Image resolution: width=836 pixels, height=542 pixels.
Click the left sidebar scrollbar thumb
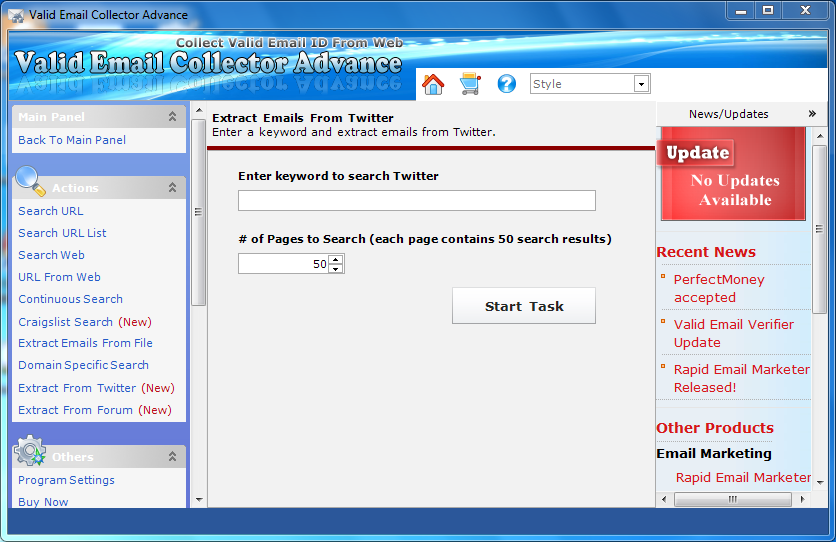tap(198, 212)
